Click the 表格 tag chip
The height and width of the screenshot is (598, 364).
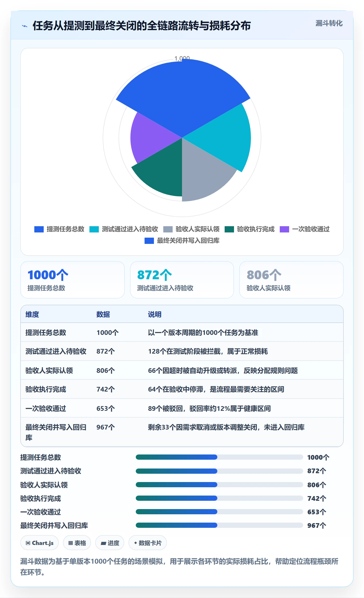point(77,543)
